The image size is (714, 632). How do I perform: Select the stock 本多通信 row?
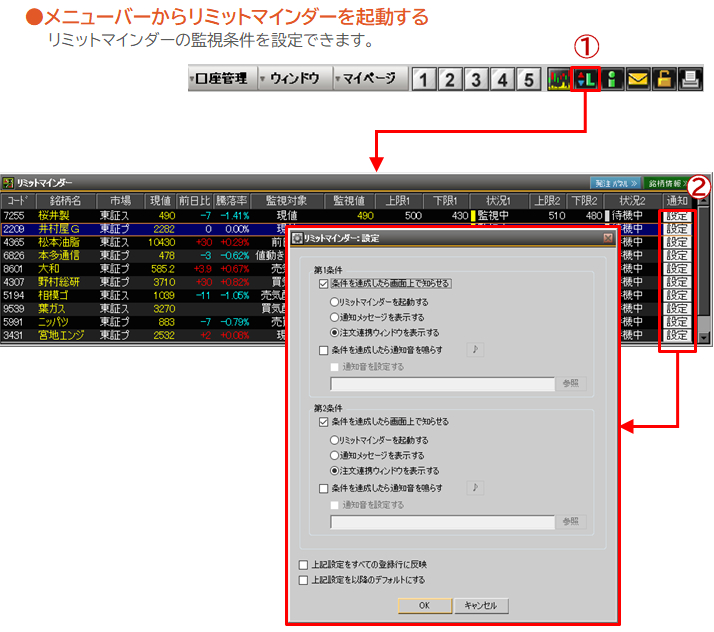143,255
